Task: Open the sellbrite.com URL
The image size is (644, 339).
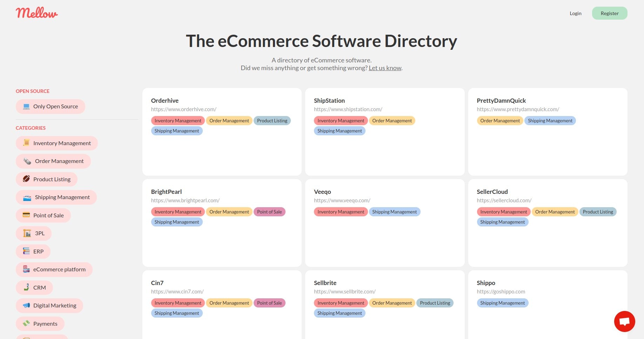Action: (x=344, y=292)
